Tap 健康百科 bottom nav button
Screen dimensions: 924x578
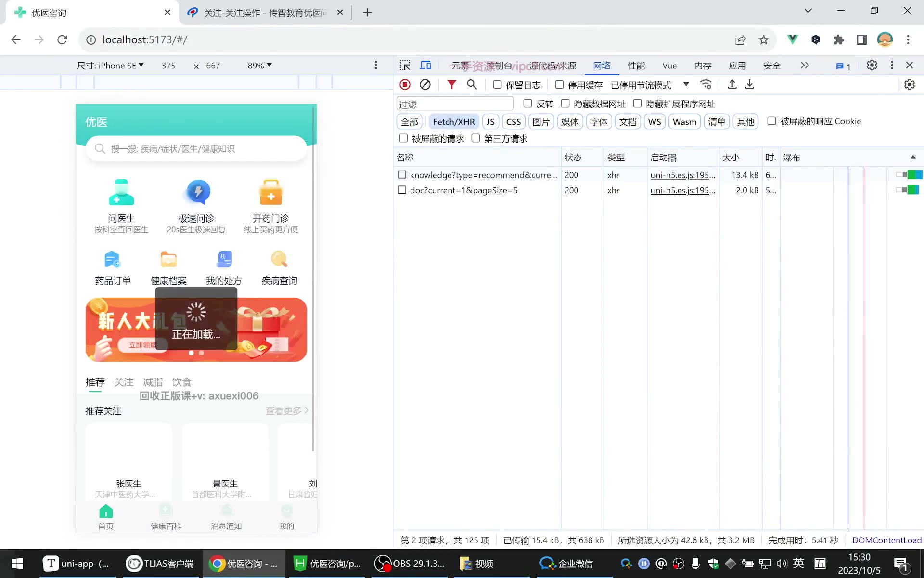click(x=166, y=517)
